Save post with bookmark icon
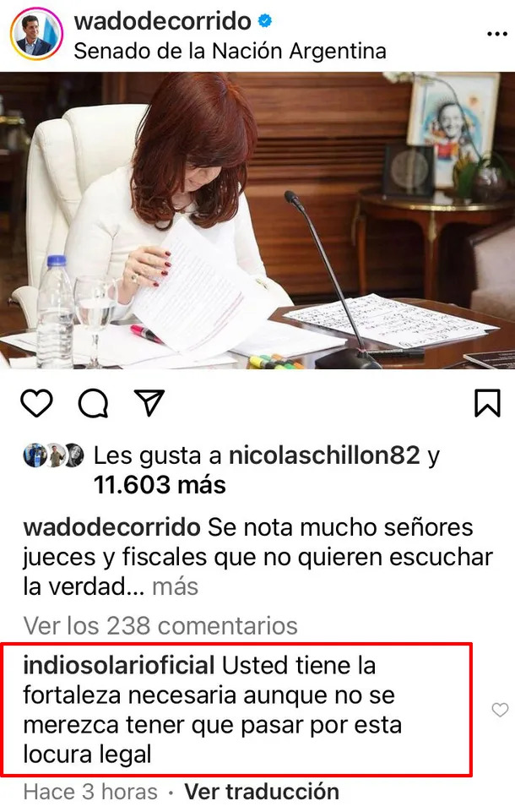515x812 pixels. tap(487, 403)
